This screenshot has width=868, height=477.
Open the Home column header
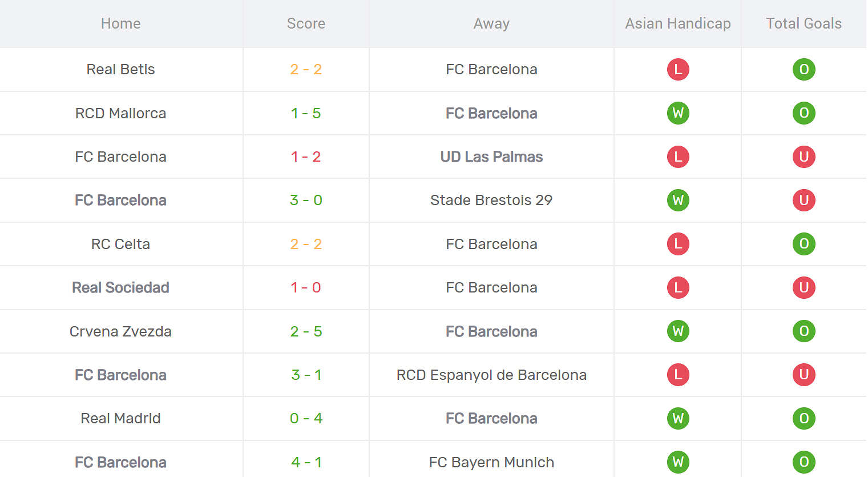[x=120, y=23]
